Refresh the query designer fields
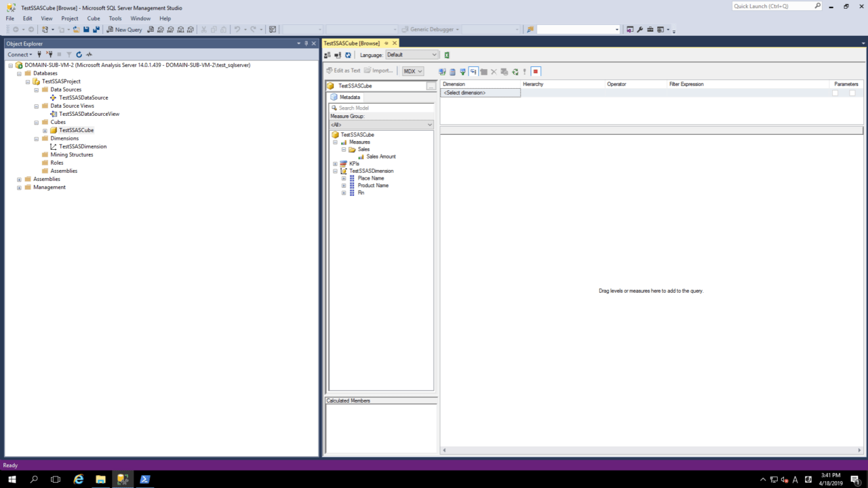Image resolution: width=868 pixels, height=488 pixels. point(515,71)
